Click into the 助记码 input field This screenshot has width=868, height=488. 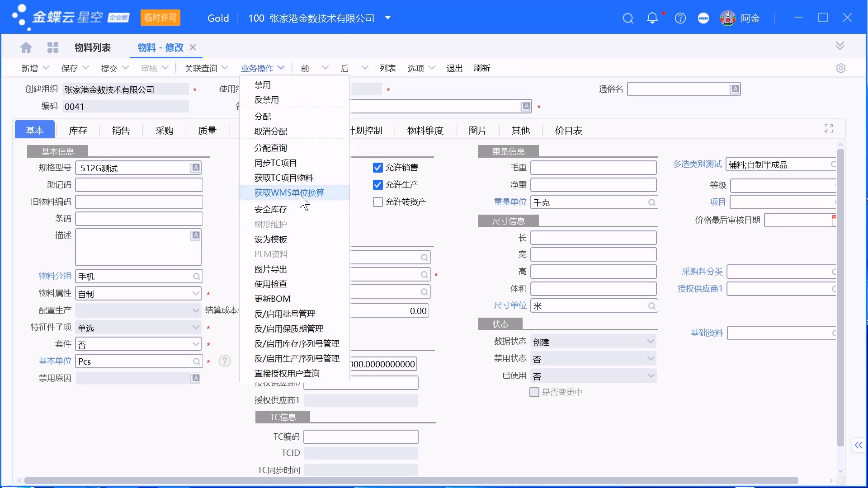tap(139, 185)
